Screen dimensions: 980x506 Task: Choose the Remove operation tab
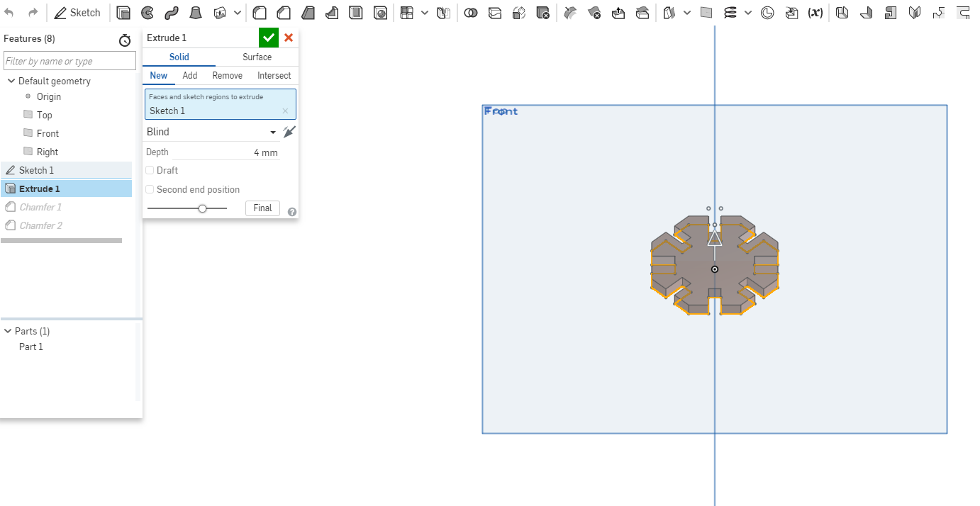point(227,75)
